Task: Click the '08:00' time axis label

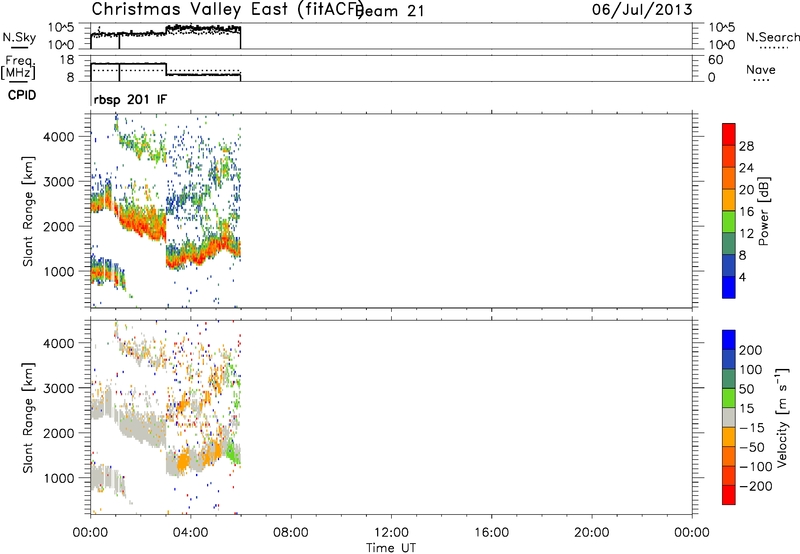Action: point(291,533)
